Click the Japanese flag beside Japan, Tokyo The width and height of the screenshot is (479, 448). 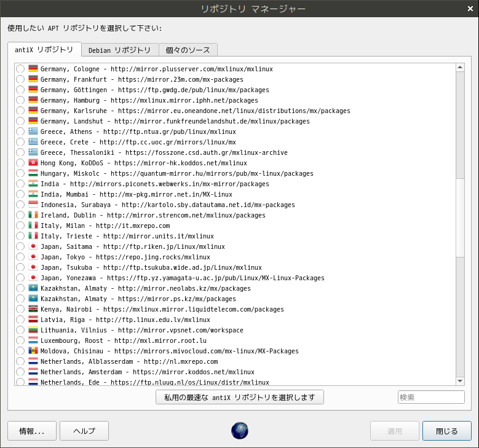pos(33,256)
